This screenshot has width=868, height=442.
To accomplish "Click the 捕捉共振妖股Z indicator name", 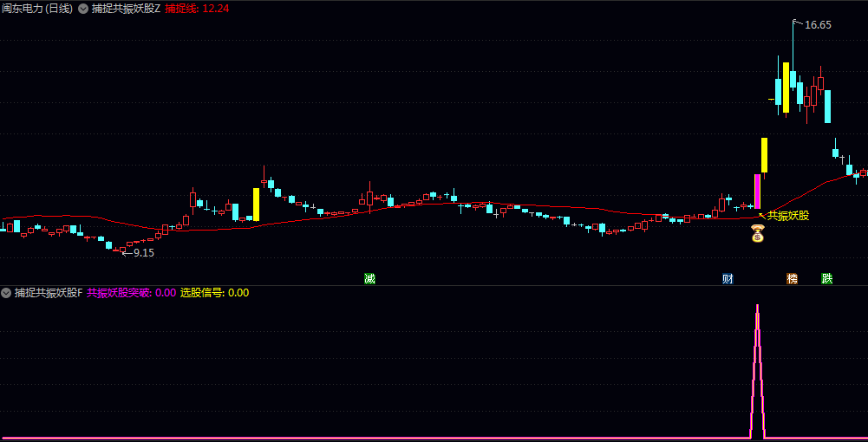I will 126,9.
